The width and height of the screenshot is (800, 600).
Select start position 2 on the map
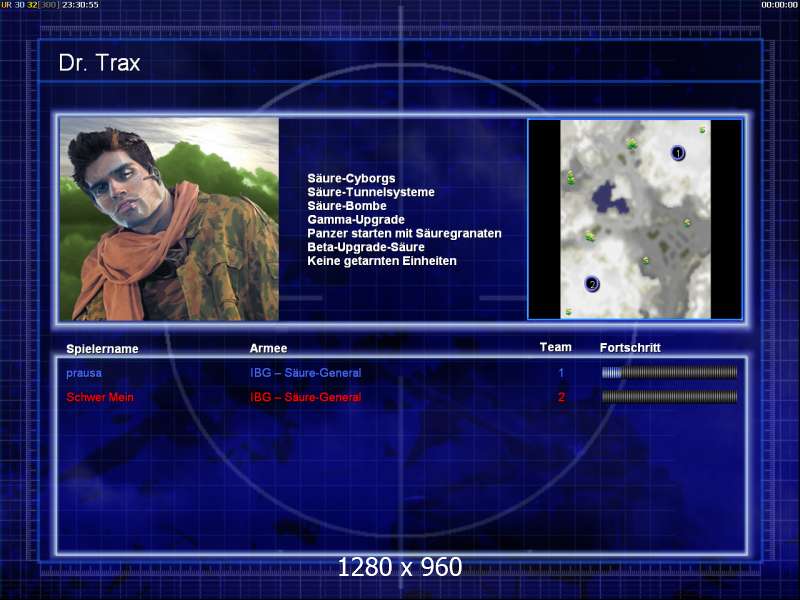pos(592,284)
